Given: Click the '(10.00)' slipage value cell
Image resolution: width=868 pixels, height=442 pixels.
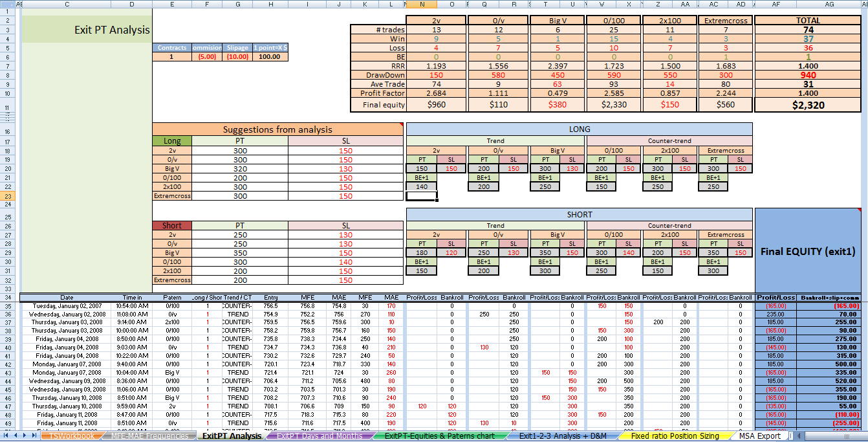Looking at the screenshot, I should pos(238,56).
